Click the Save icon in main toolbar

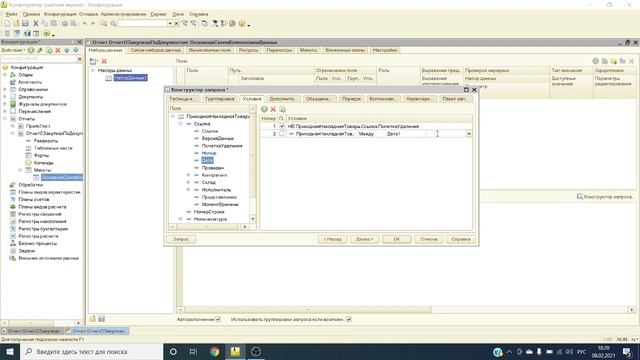coord(25,23)
